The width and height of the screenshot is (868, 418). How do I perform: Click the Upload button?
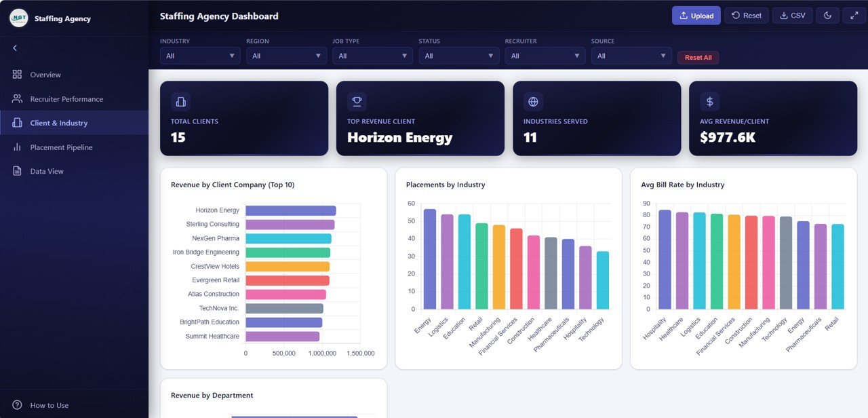point(696,15)
